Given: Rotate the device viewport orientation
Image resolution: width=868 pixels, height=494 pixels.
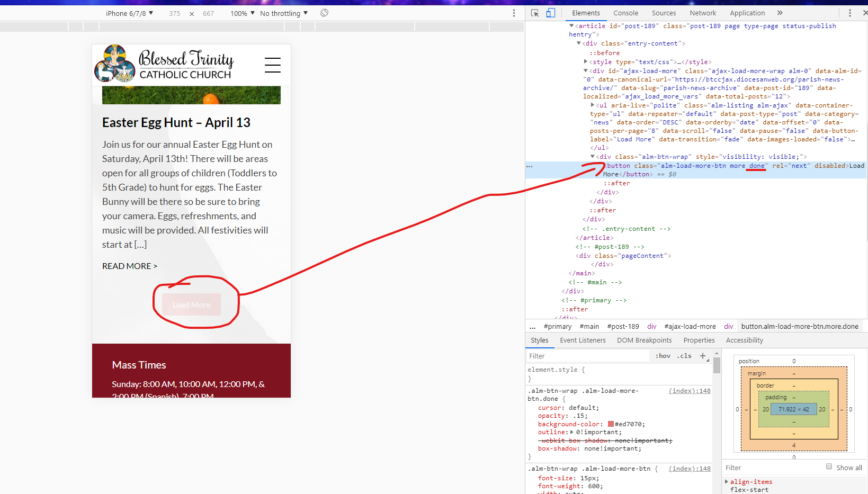Looking at the screenshot, I should 325,13.
